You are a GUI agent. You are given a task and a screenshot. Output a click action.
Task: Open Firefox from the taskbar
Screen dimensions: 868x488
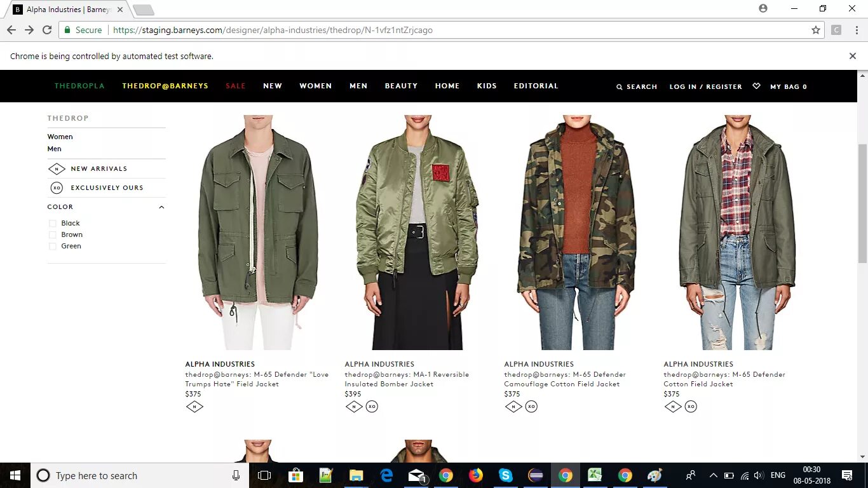[475, 475]
